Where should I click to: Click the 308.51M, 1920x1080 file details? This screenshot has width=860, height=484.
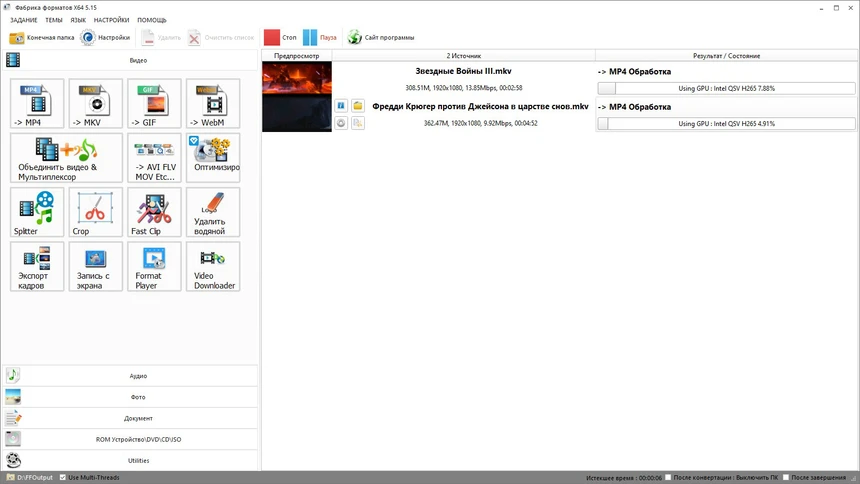[463, 88]
